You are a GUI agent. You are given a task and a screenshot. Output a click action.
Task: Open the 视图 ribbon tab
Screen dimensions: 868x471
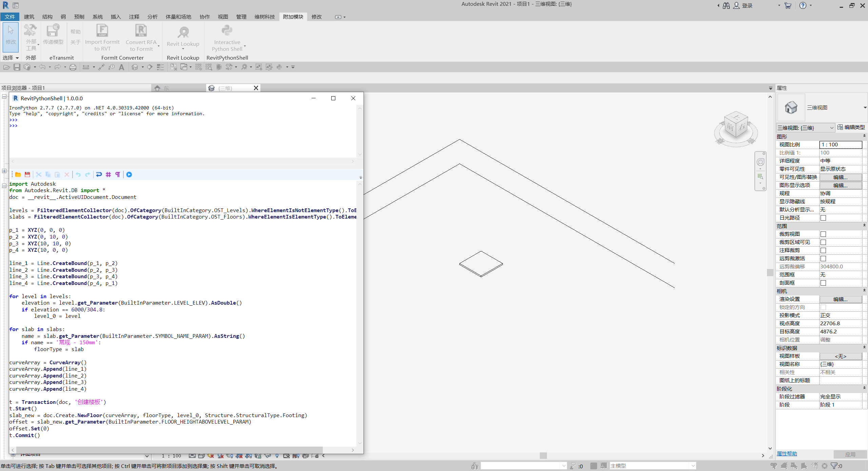223,17
